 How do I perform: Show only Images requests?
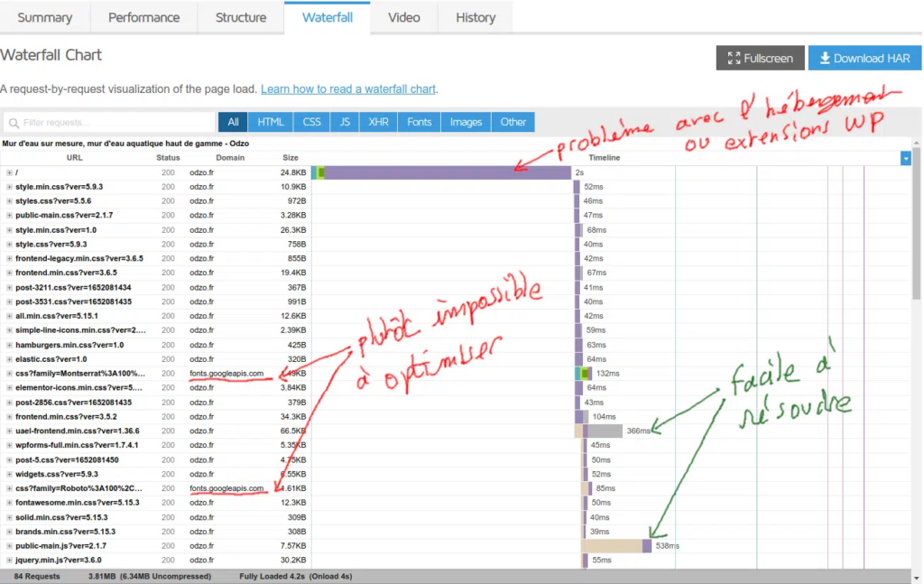click(x=465, y=121)
